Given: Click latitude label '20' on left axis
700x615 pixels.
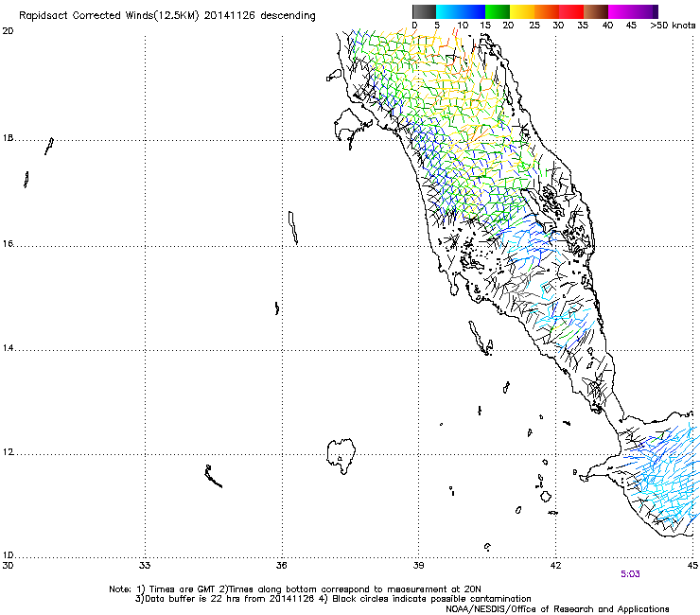Looking at the screenshot, I should click(8, 31).
